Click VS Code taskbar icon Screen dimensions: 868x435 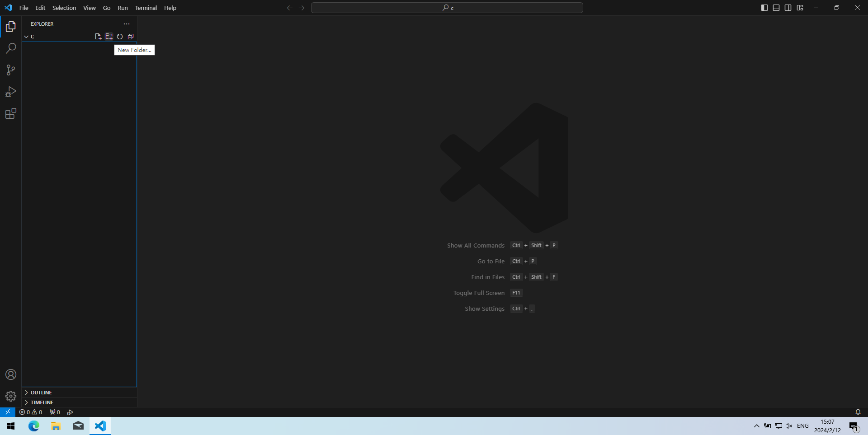[x=100, y=426]
